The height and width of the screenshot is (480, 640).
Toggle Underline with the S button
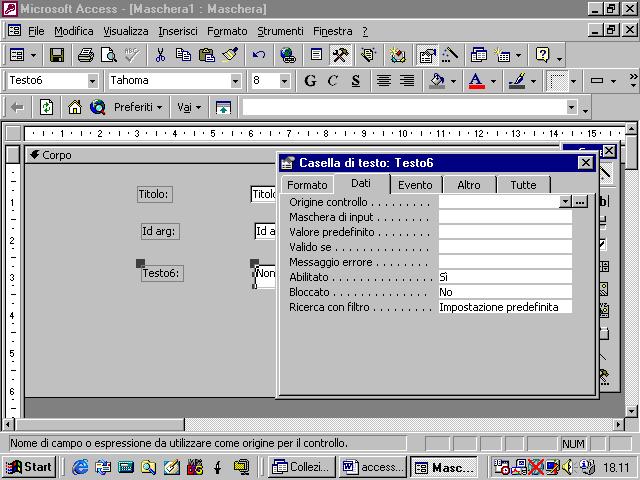(x=356, y=81)
